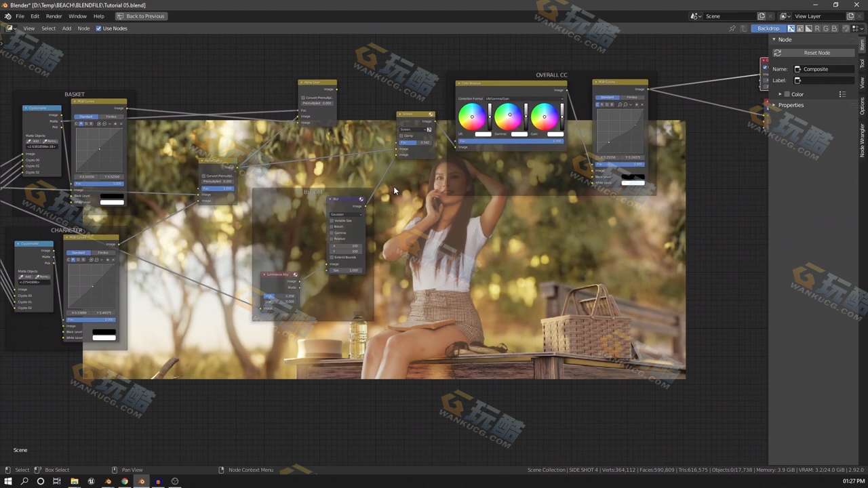The width and height of the screenshot is (868, 488).
Task: Click the Lift color wheel
Action: [x=472, y=117]
